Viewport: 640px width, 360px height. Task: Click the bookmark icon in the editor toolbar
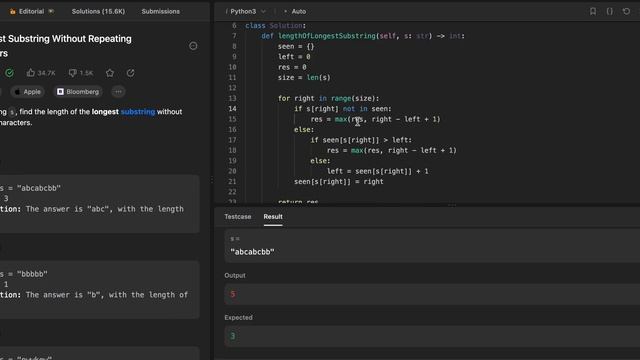pos(593,11)
